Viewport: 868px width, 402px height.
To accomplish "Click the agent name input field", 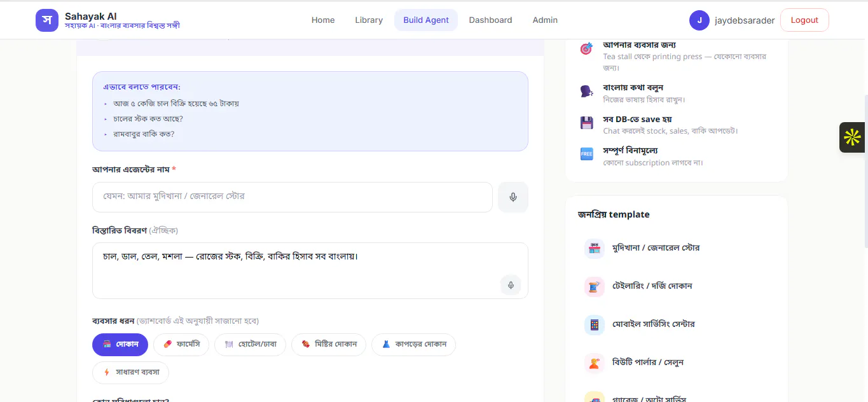I will (293, 197).
